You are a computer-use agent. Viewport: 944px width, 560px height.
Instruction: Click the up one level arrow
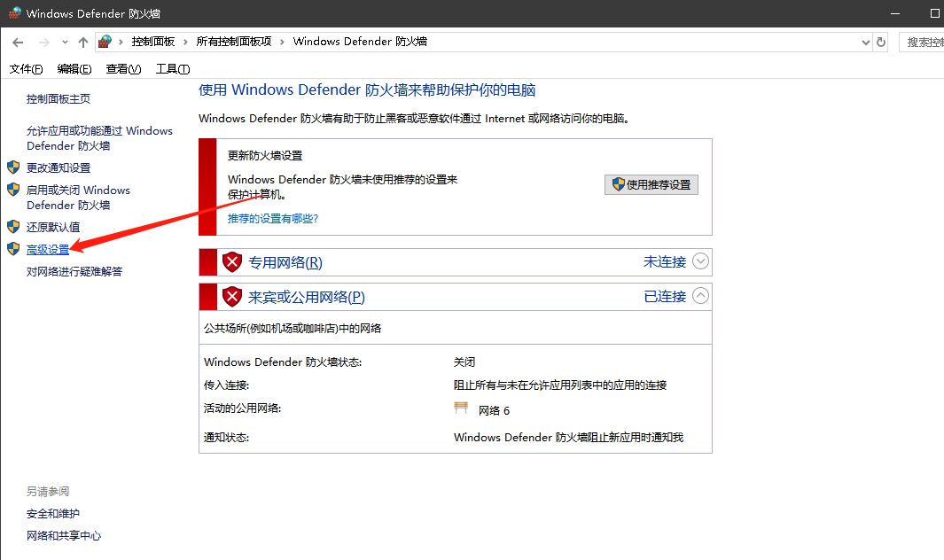pyautogui.click(x=83, y=42)
